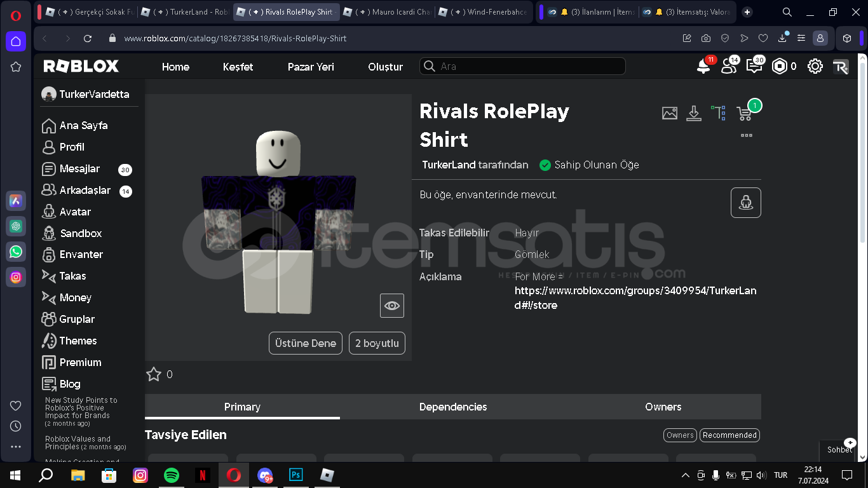Open Envanter in left sidebar

(72, 254)
